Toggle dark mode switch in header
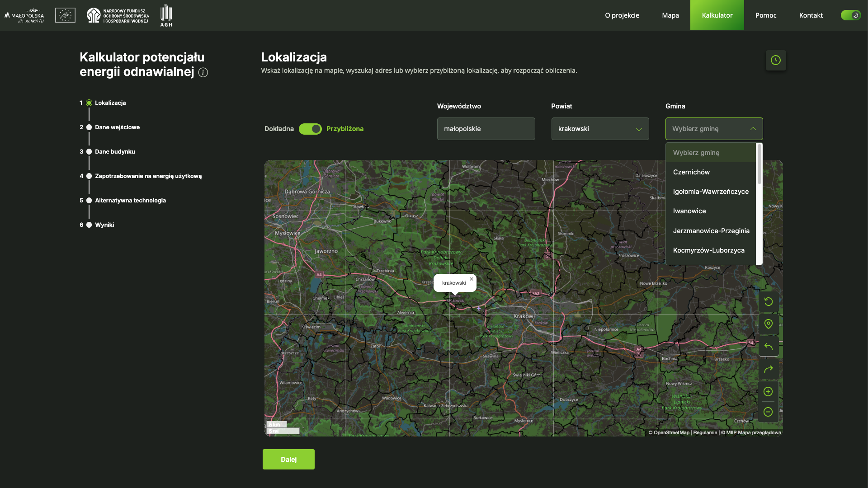Viewport: 868px width, 488px height. tap(850, 15)
